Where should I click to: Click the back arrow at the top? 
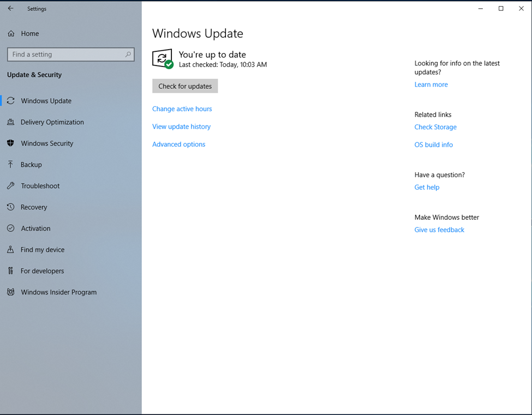(x=10, y=8)
